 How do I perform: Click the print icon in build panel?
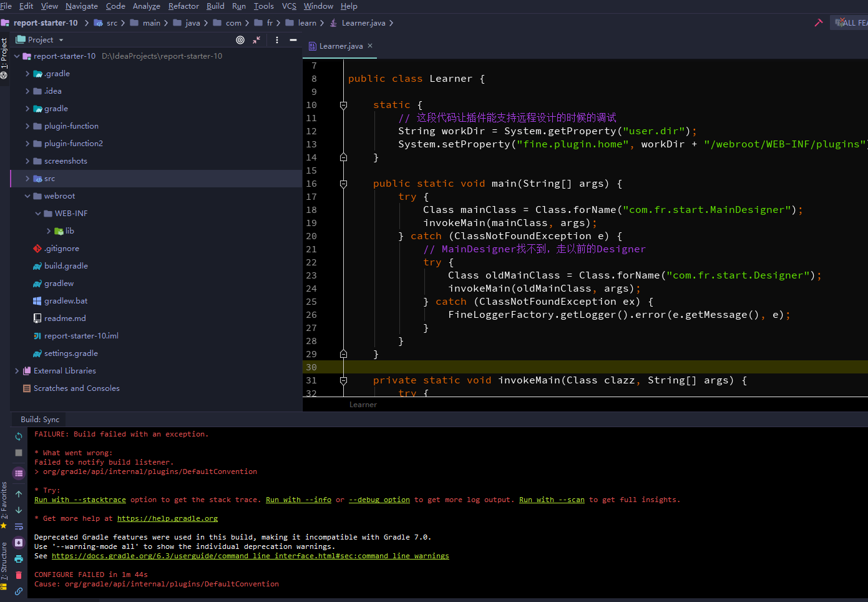click(19, 559)
